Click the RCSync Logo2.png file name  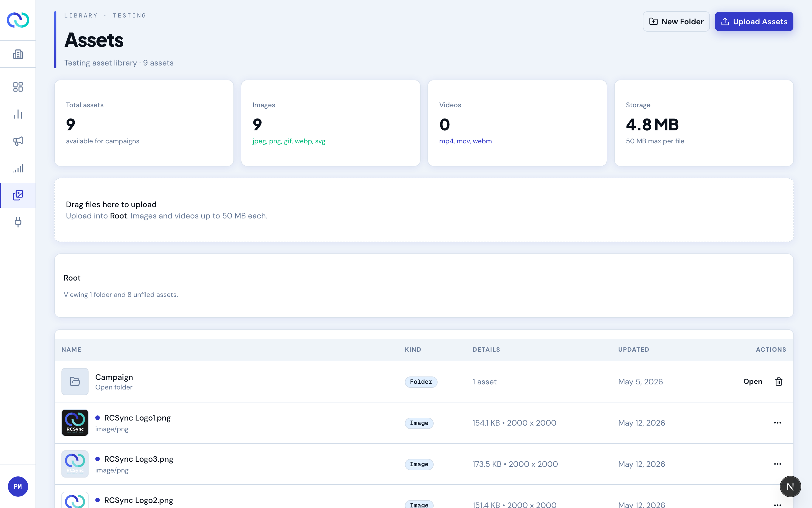[139, 500]
